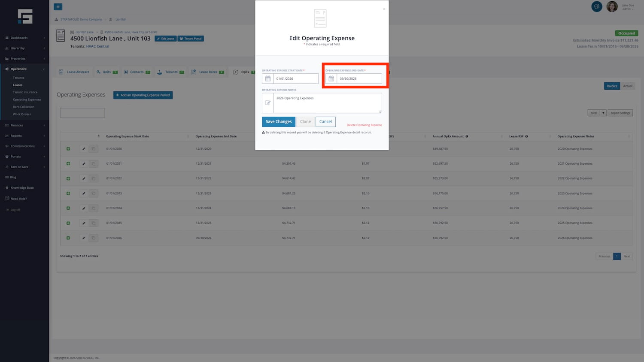Viewport: 644px width, 362px height.
Task: Expand the 2025 row with green plus
Action: point(68,223)
